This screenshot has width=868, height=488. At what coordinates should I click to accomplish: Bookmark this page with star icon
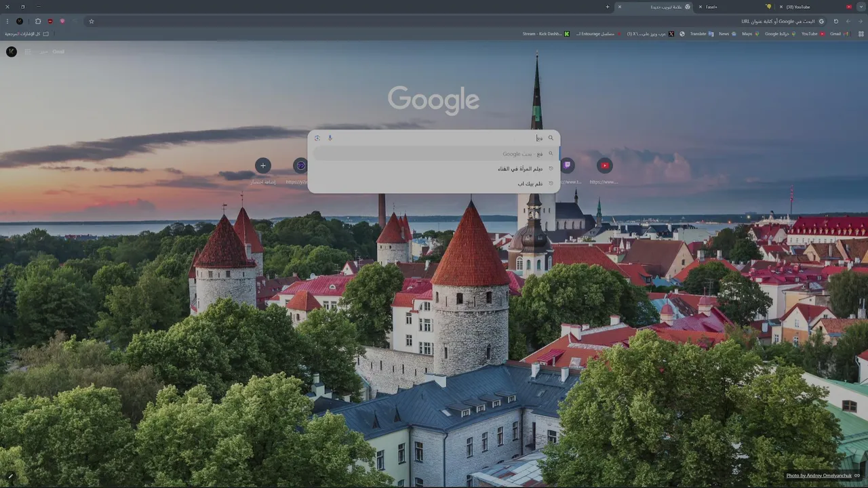tap(91, 21)
